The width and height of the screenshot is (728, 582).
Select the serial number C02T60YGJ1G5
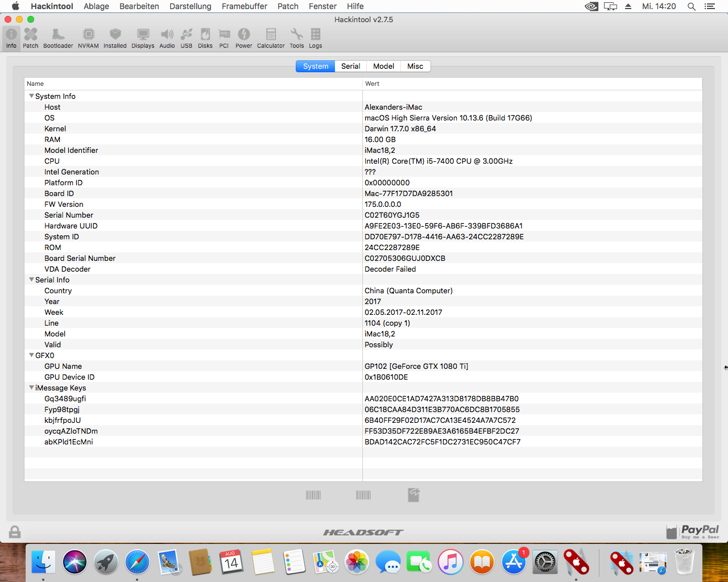(392, 215)
